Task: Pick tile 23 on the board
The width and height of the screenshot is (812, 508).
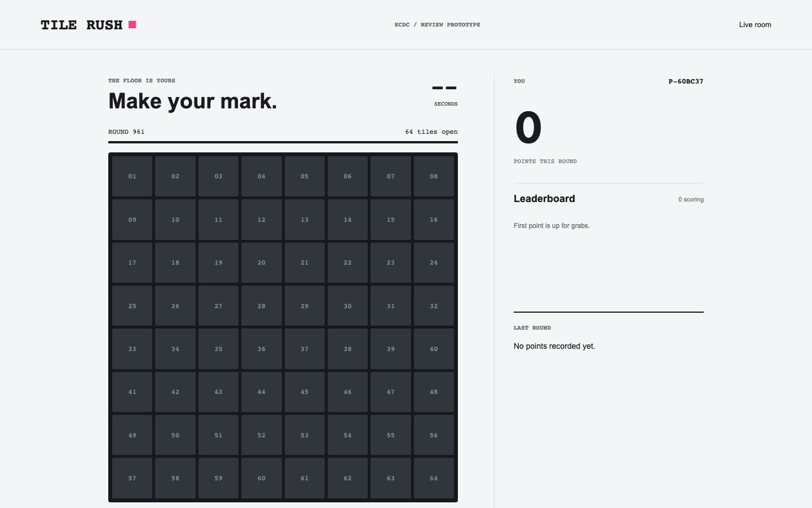Action: pyautogui.click(x=391, y=262)
